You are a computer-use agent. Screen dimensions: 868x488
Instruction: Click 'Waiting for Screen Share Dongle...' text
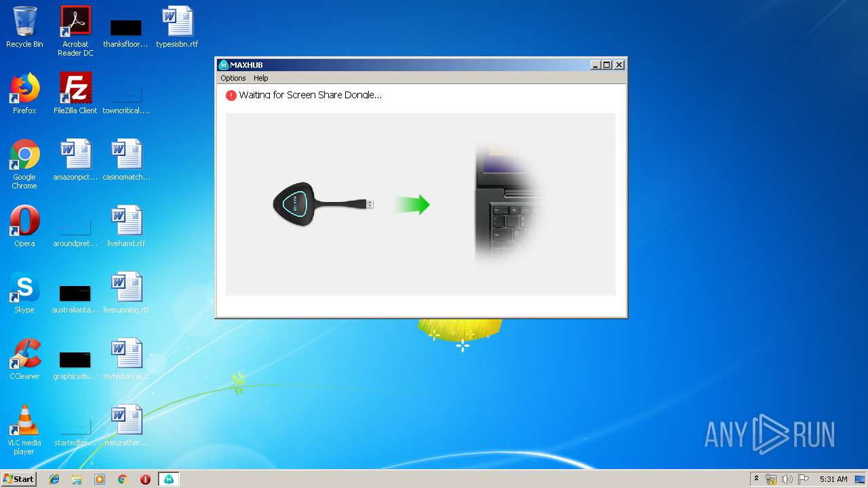click(x=311, y=95)
